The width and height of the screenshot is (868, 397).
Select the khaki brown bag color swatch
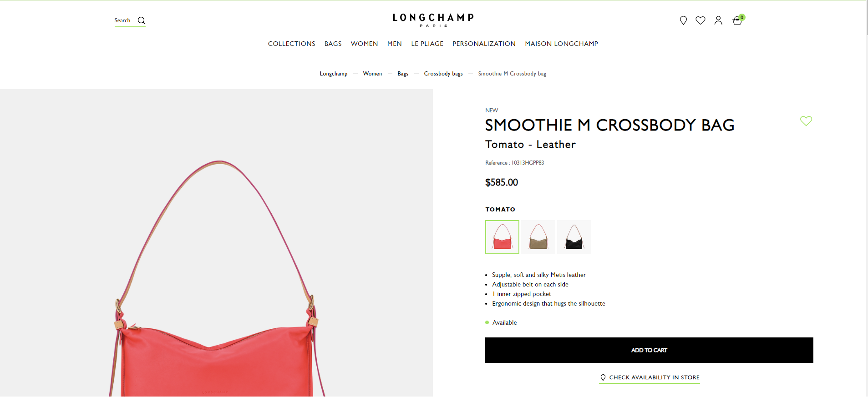[x=538, y=237]
